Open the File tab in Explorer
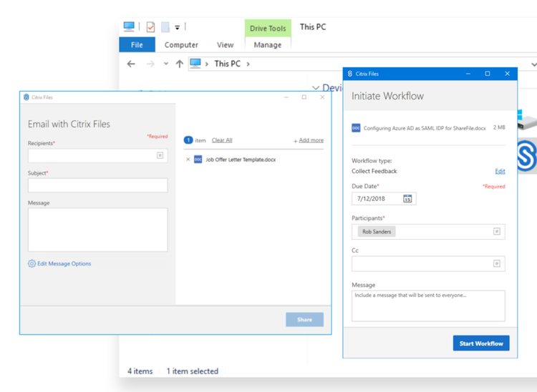The width and height of the screenshot is (537, 392). coord(137,45)
